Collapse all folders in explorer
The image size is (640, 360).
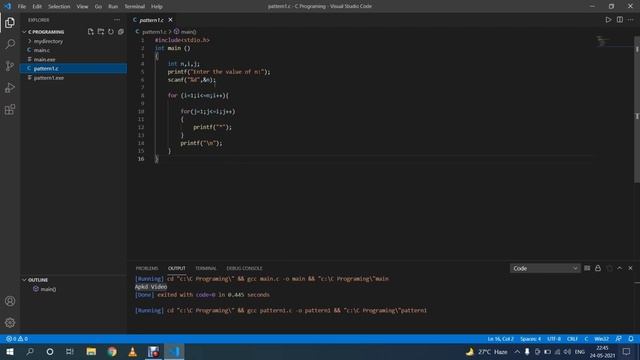[121, 32]
